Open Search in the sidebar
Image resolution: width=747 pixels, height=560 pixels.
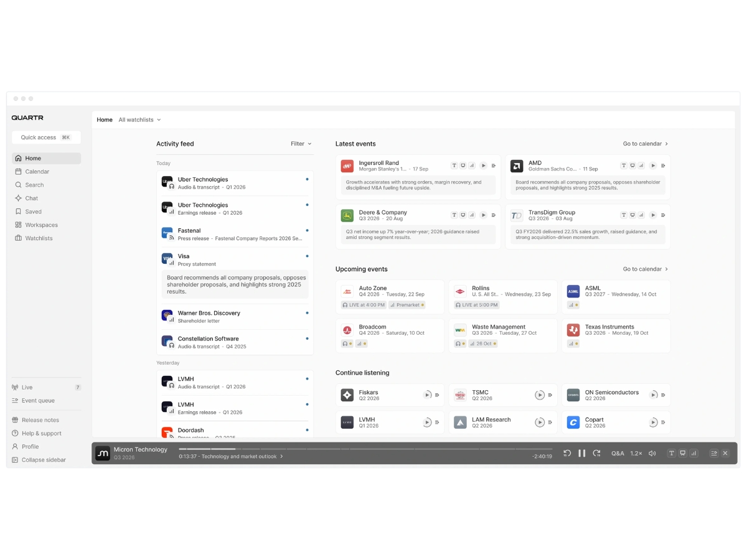click(x=46, y=185)
